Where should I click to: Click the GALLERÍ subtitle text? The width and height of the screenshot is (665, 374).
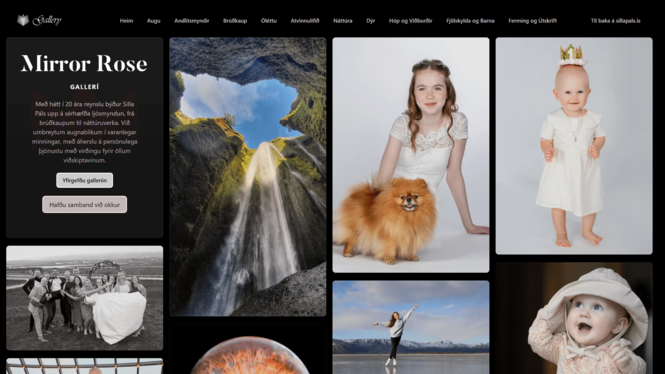point(84,87)
